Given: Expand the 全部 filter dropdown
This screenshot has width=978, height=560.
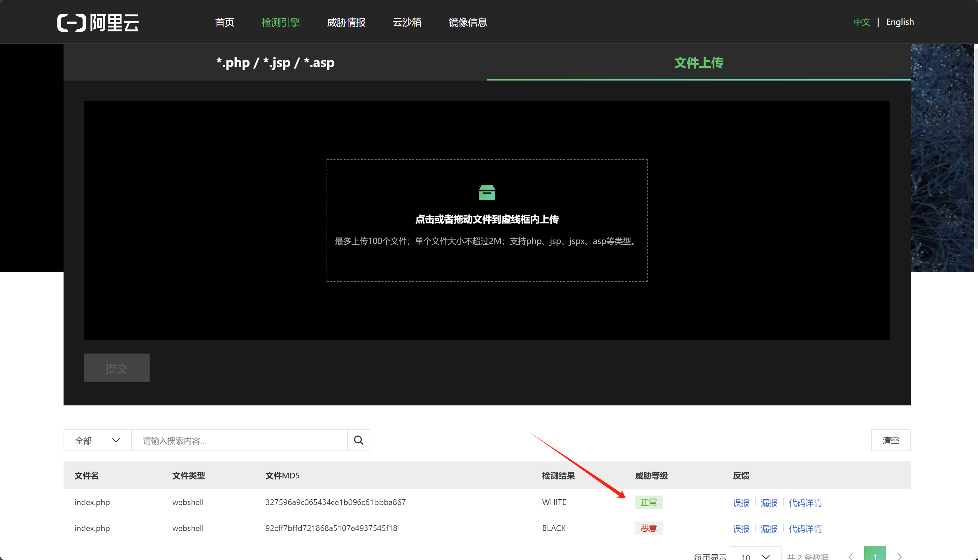Looking at the screenshot, I should point(97,440).
